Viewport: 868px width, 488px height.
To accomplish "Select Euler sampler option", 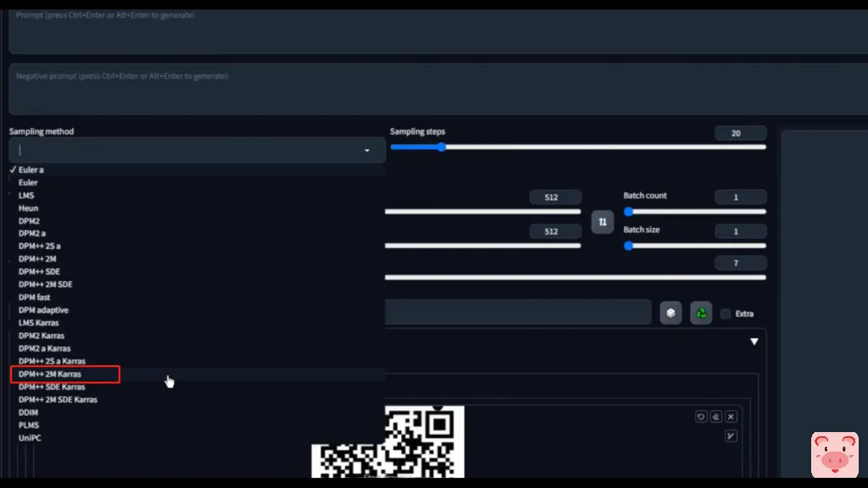I will (x=197, y=183).
